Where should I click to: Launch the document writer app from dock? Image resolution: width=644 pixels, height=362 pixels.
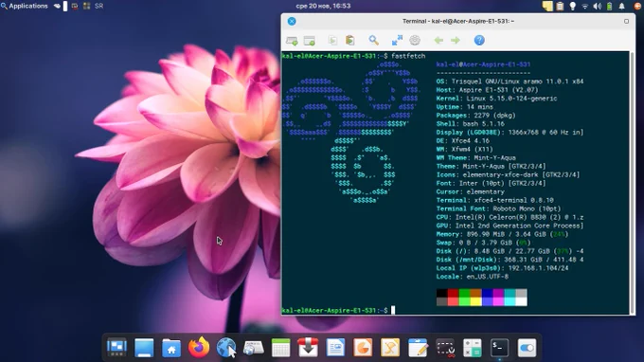[x=335, y=348]
